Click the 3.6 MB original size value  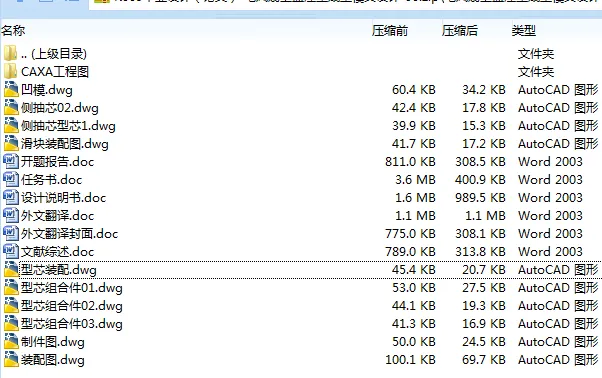pos(416,180)
